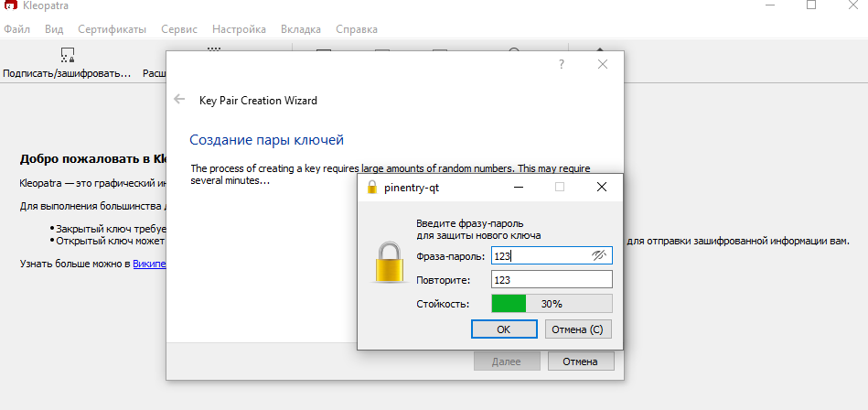Screen dimensions: 868x410
Task: Click the wizard help question mark
Action: tap(562, 64)
